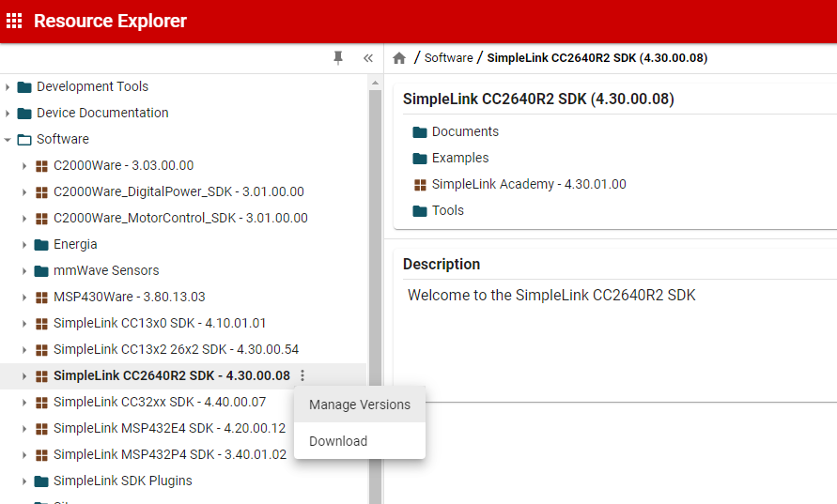Screen dimensions: 837x504
Task: Expand SimpleLink CC2640R2 SDK node arrow
Action: pos(24,376)
